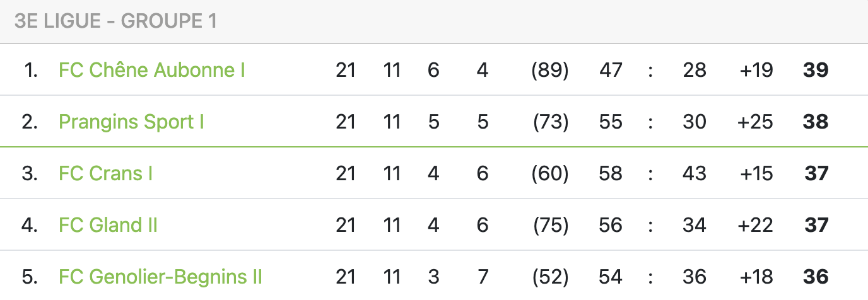Click the (89) value in the first row
Screen dimensions: 868x300
point(550,70)
